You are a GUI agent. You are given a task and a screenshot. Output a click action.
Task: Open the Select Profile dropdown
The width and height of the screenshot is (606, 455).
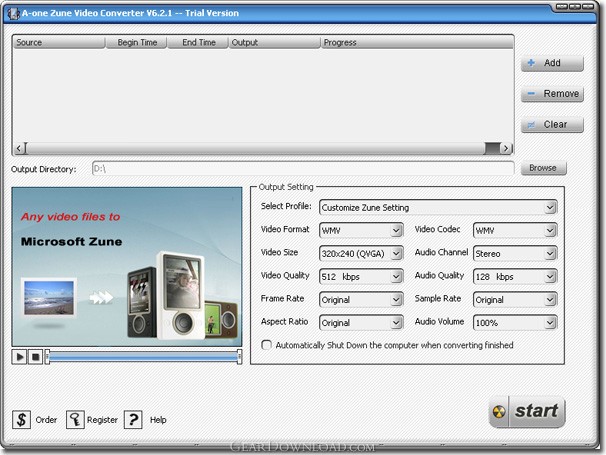tap(438, 208)
